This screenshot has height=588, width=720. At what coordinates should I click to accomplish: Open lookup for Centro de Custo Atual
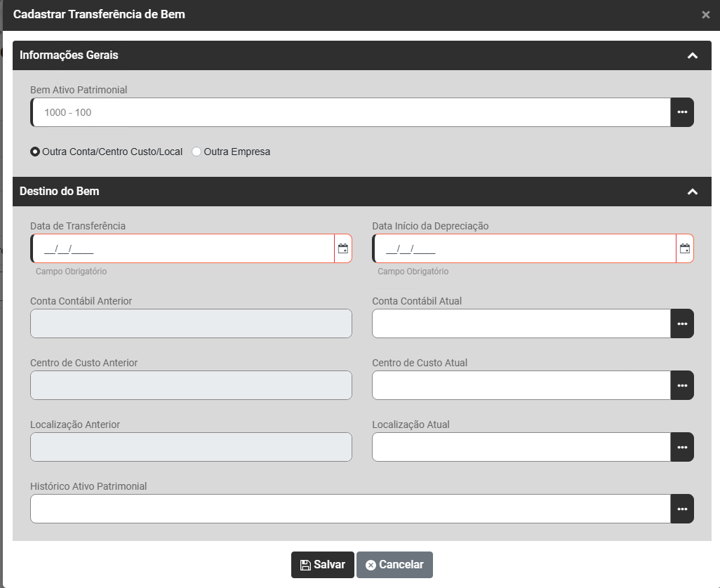pos(682,385)
